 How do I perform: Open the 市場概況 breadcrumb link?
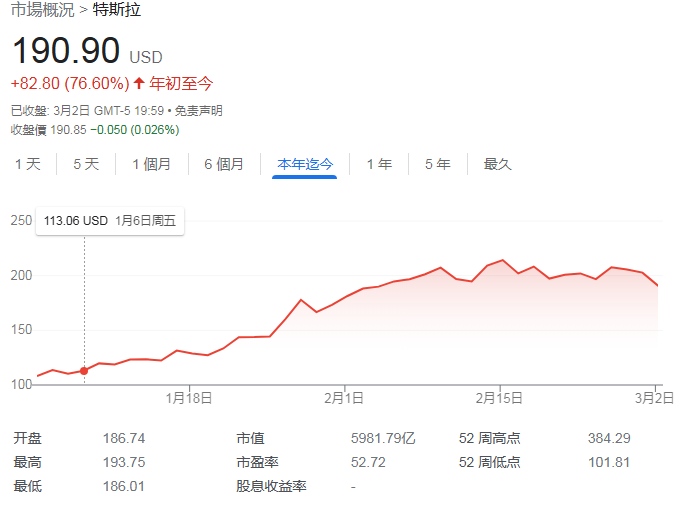43,9
